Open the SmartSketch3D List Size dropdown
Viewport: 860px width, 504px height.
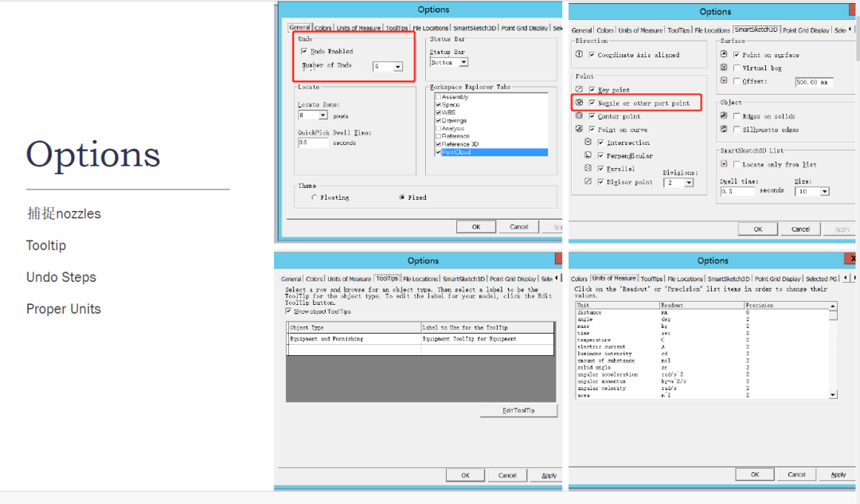(824, 191)
